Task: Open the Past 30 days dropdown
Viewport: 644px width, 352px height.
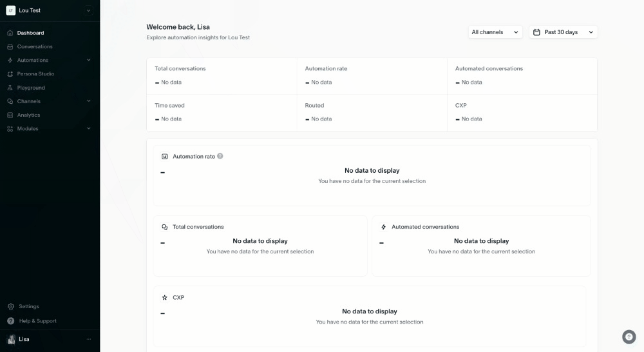Action: click(x=563, y=32)
